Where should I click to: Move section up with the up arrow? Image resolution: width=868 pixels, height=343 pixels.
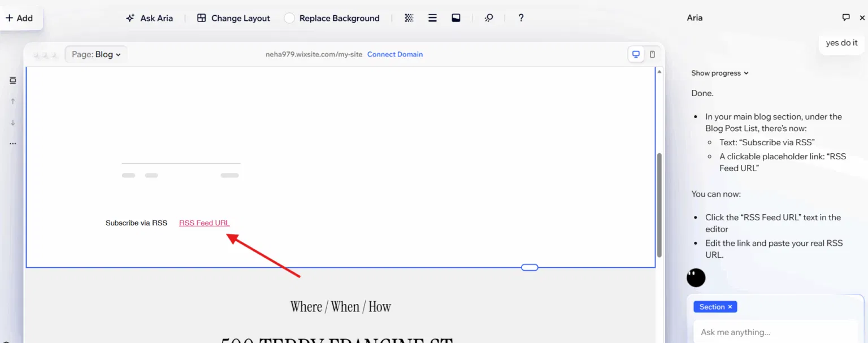pos(12,102)
